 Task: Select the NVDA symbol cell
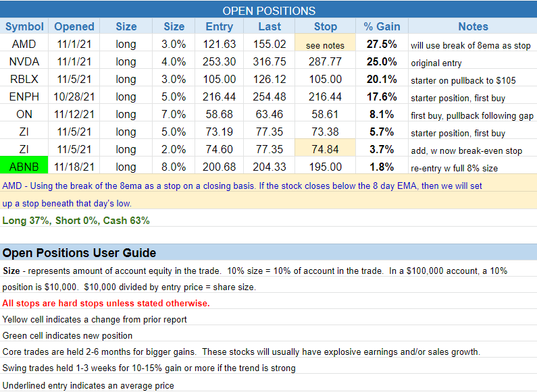(x=24, y=61)
